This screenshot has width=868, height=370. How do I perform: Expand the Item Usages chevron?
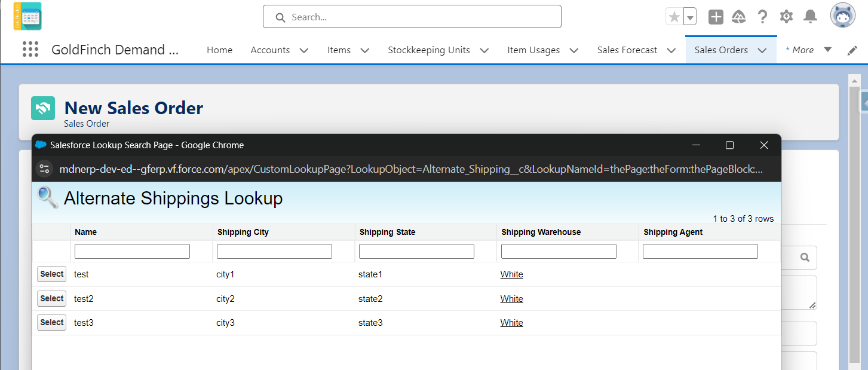(x=574, y=51)
